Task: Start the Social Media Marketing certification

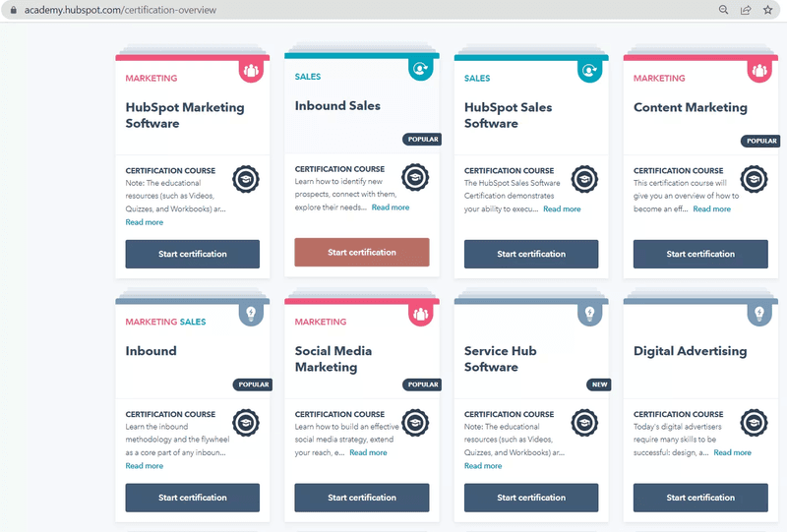Action: tap(362, 498)
